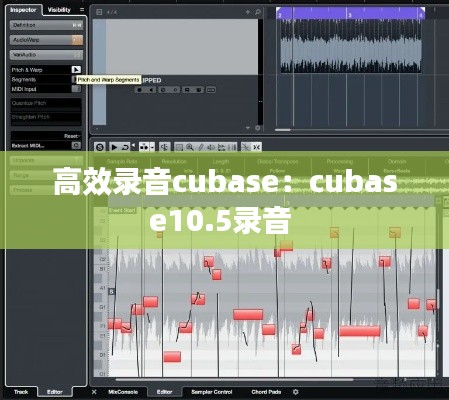Image resolution: width=449 pixels, height=400 pixels.
Task: Click the project horizontal scrollbar
Action: pyautogui.click(x=283, y=130)
